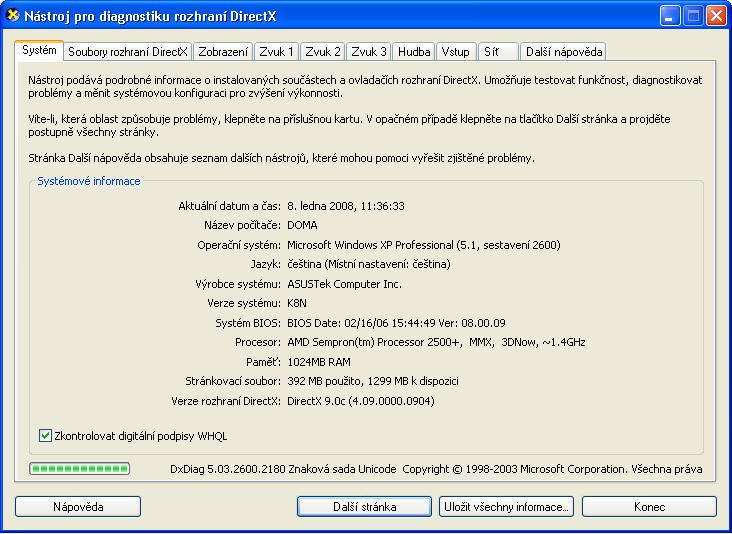Maximize the DirectX diagnostic window
The height and width of the screenshot is (534, 732).
pyautogui.click(x=693, y=16)
